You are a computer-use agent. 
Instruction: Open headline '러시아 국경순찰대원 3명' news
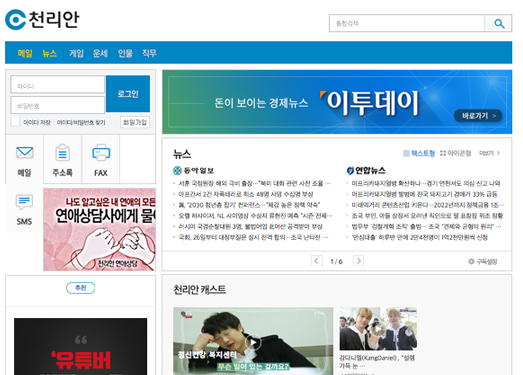pyautogui.click(x=250, y=227)
